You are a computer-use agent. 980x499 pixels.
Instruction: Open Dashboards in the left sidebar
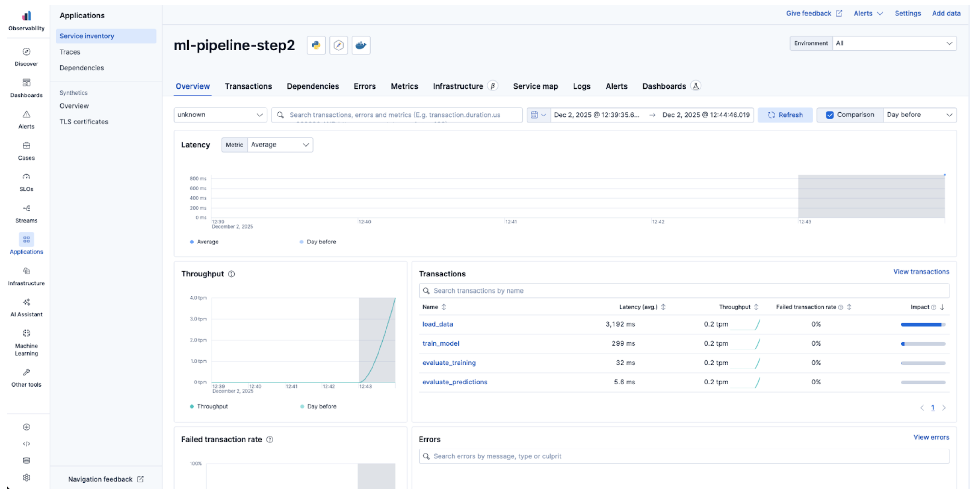[26, 88]
